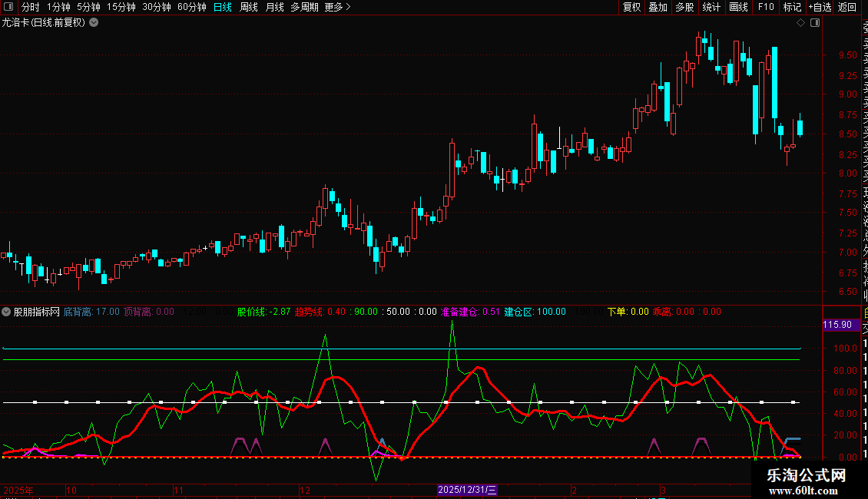Select the 15分钟 period tab
Viewport: 868px width, 499px height.
[121, 7]
